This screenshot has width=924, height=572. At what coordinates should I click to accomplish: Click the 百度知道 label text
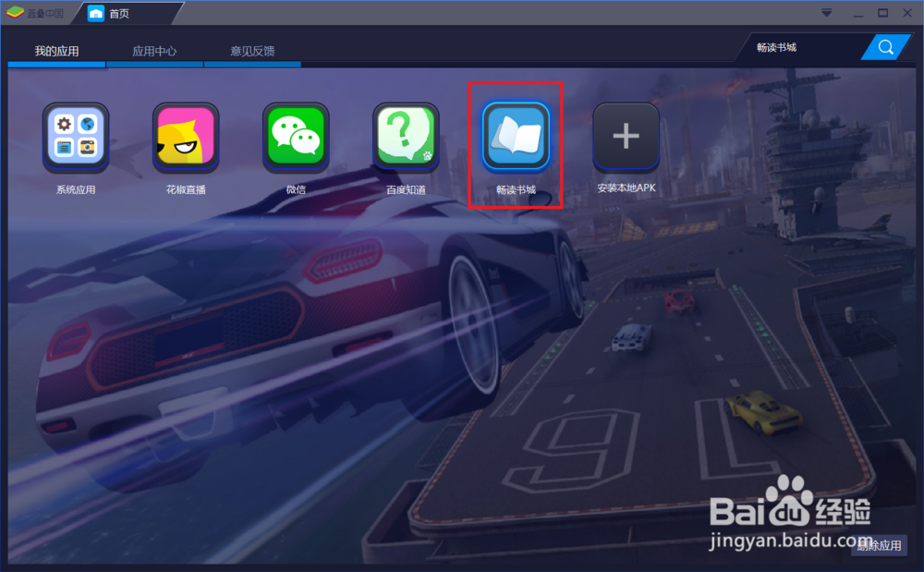pos(406,189)
